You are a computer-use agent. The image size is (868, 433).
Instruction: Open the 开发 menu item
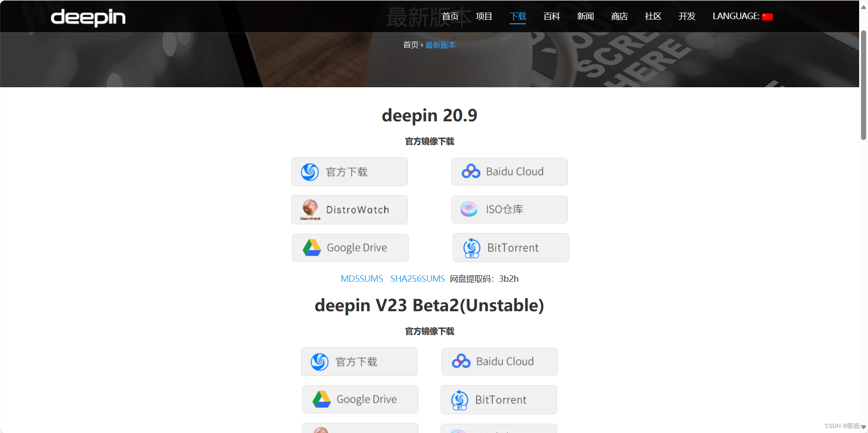tap(687, 16)
